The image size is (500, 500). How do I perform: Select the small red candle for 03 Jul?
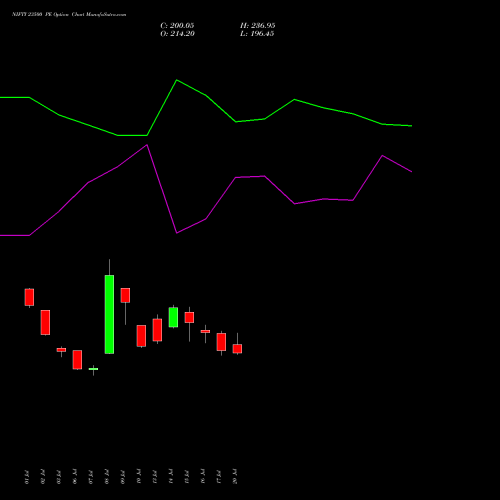[61, 350]
